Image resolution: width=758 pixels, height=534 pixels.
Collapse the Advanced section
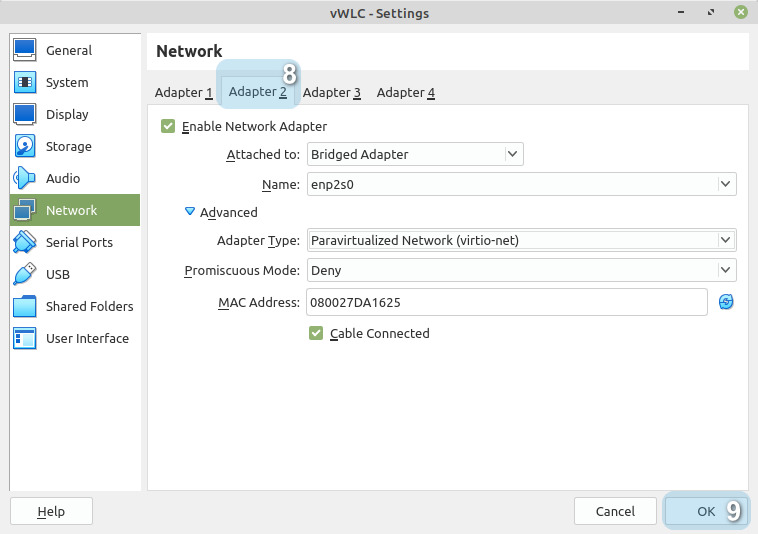190,212
